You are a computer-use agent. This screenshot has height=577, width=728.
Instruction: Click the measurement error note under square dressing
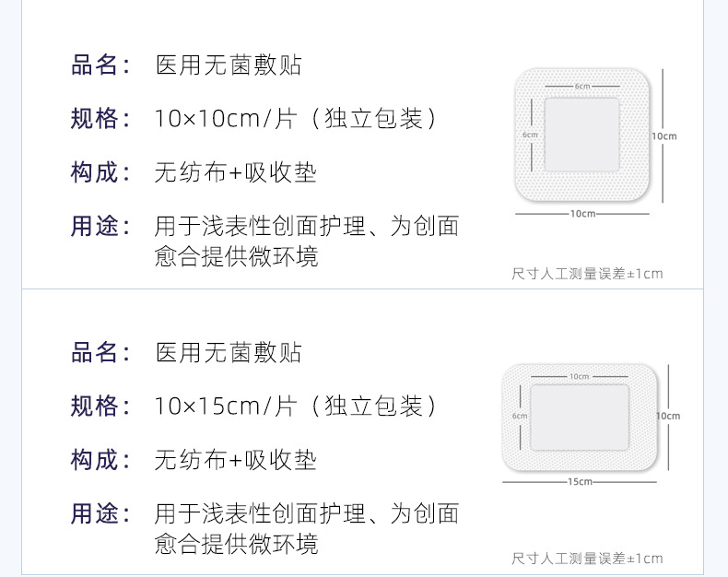[x=587, y=274]
